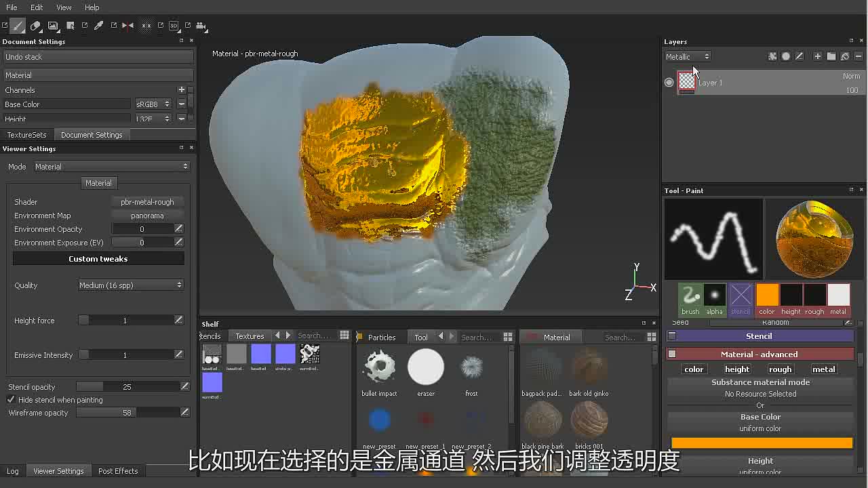Select the frost particle preset
Screen dimensions: 868x488
click(x=472, y=372)
